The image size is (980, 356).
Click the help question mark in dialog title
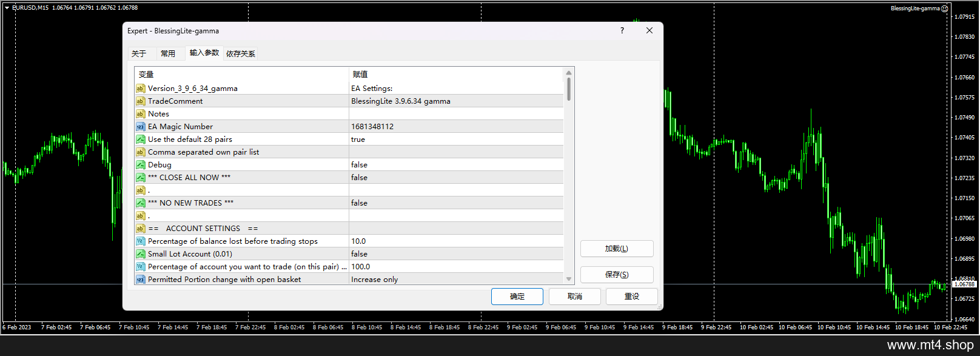pyautogui.click(x=622, y=30)
